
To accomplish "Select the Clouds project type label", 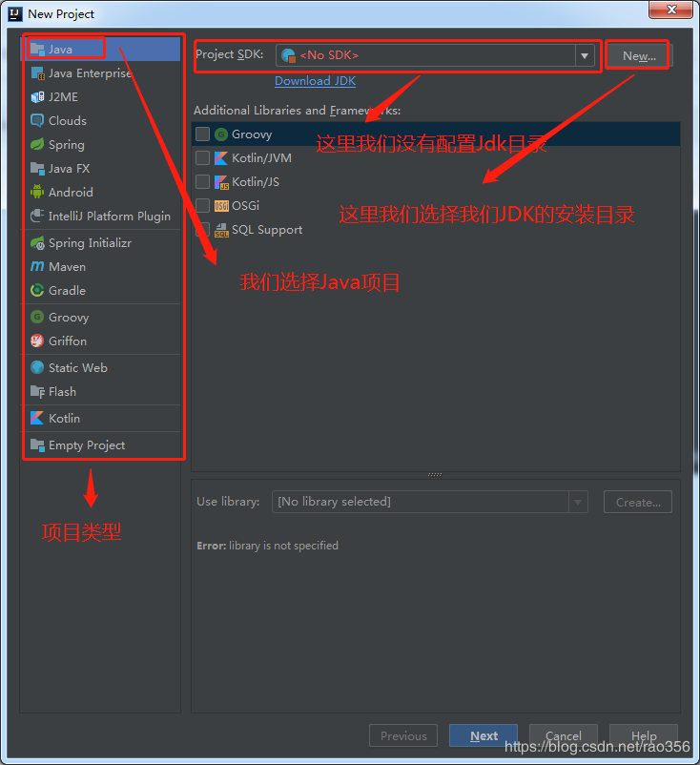I will click(x=68, y=121).
